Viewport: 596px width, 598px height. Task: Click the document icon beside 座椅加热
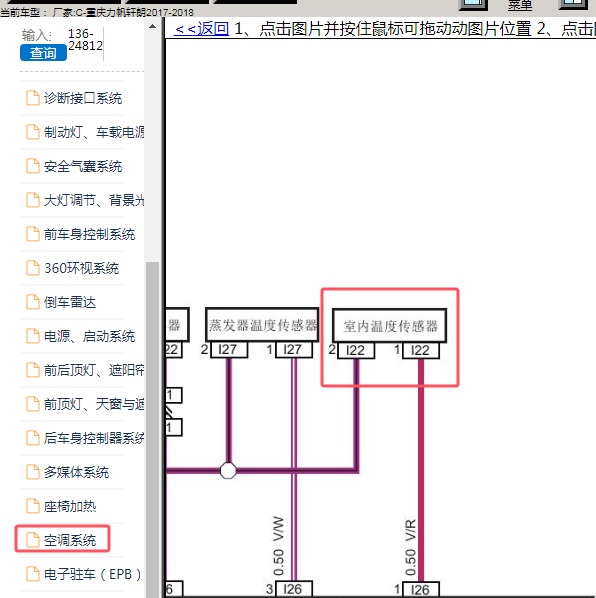pos(32,506)
